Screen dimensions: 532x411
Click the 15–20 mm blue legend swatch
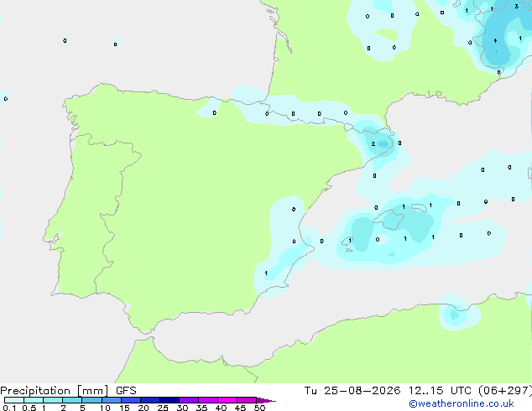tap(131, 400)
